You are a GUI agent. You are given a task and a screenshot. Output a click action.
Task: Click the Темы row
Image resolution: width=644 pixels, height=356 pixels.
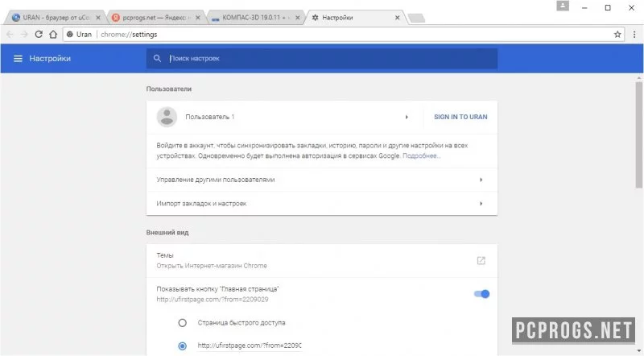click(x=322, y=261)
